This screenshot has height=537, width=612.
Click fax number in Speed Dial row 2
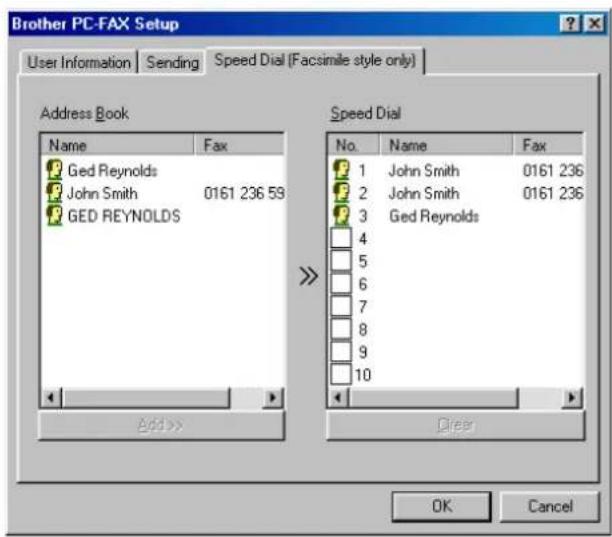click(553, 193)
